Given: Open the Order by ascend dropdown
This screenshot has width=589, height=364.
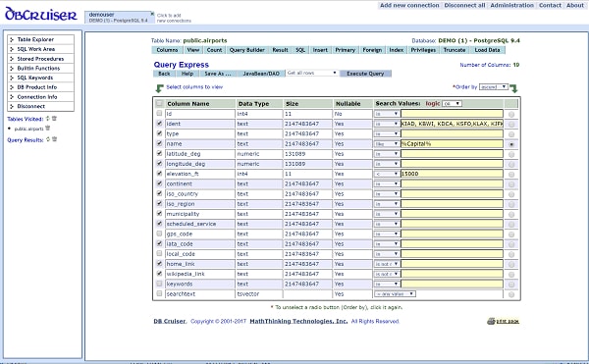Looking at the screenshot, I should tap(494, 87).
